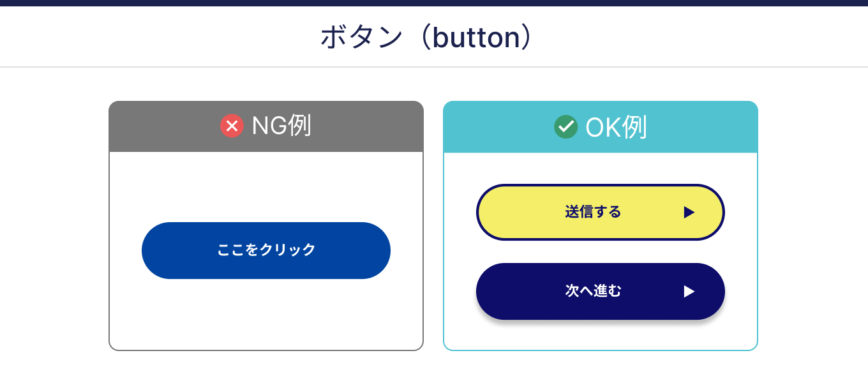Click the OK例 heading text
Screen dimensions: 868x383
tap(616, 127)
